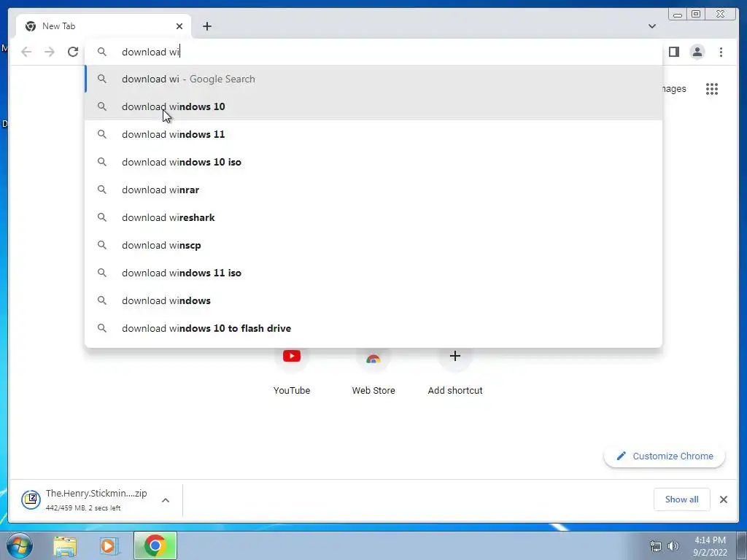This screenshot has height=560, width=747.
Task: Open the Google apps grid
Action: (712, 88)
